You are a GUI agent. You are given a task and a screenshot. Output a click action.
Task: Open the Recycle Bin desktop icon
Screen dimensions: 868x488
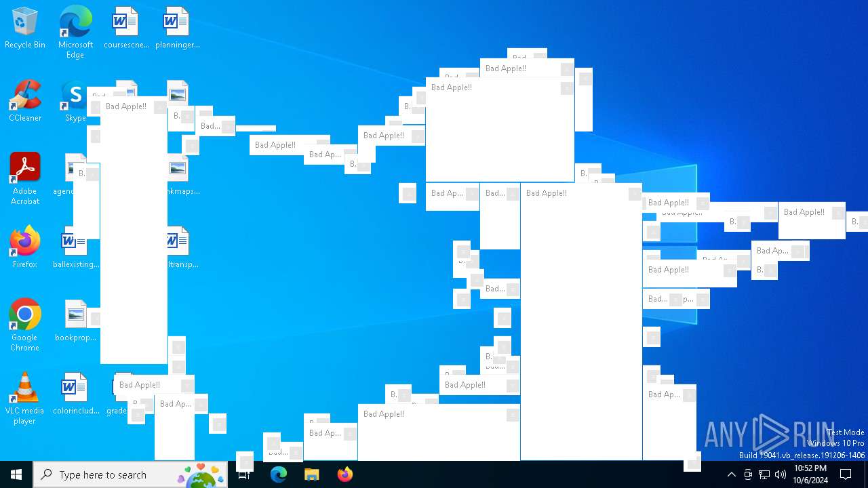(25, 28)
